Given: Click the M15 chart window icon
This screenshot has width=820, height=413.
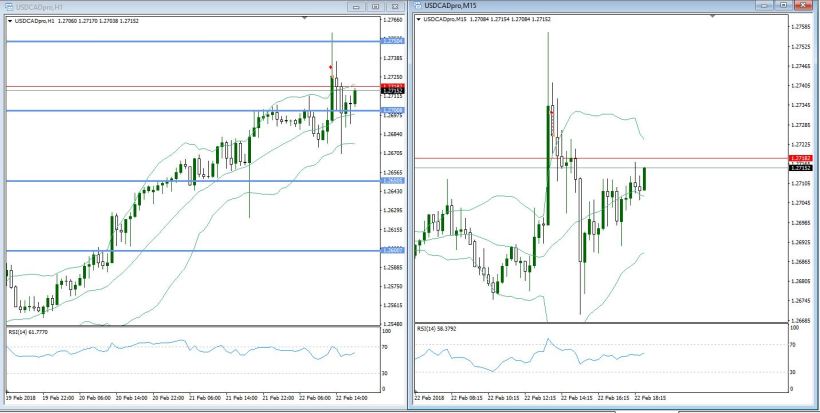Looking at the screenshot, I should (416, 6).
